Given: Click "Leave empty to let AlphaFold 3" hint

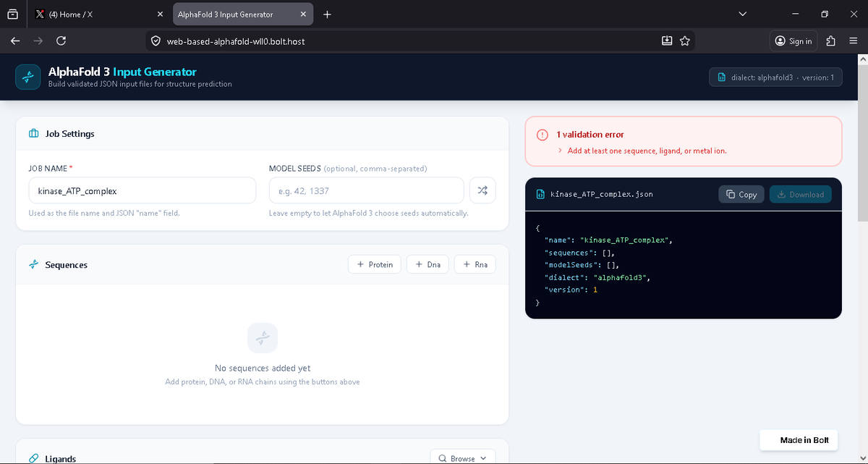Looking at the screenshot, I should click(x=368, y=214).
